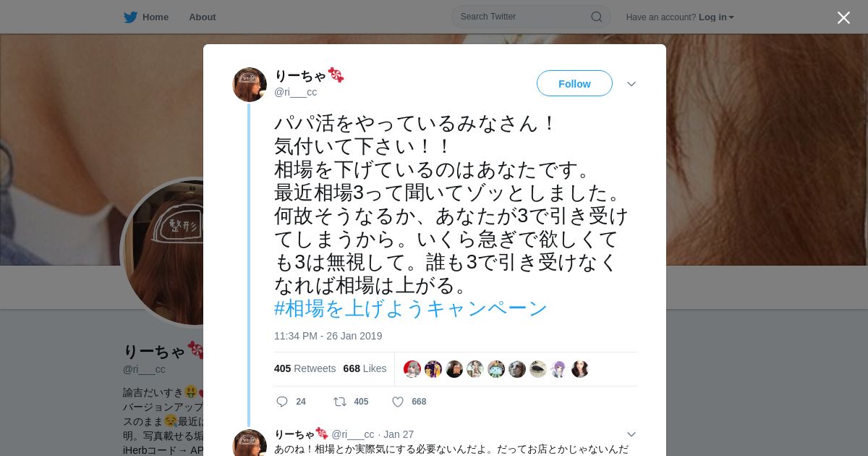Image resolution: width=868 pixels, height=456 pixels.
Task: Go to the Home tab
Action: click(146, 17)
